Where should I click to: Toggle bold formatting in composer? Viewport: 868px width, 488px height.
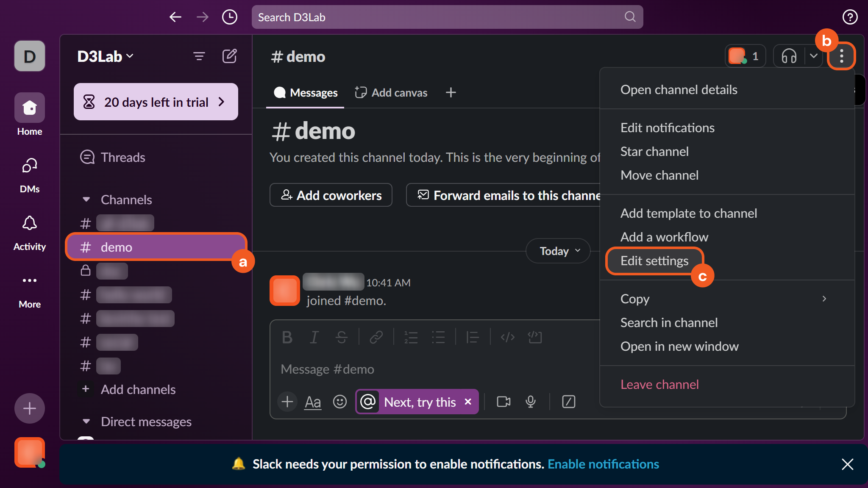pos(287,337)
